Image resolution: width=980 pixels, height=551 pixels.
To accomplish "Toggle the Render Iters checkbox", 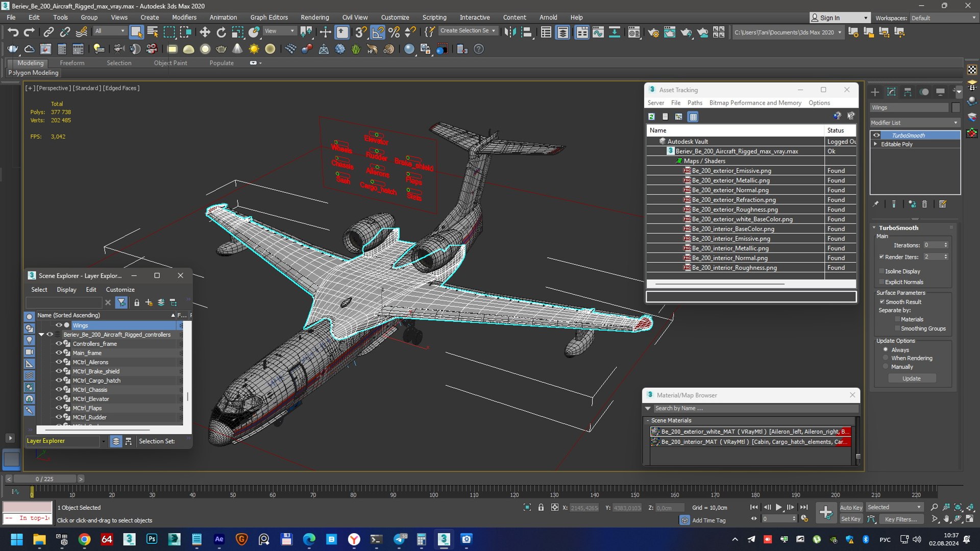I will 881,257.
